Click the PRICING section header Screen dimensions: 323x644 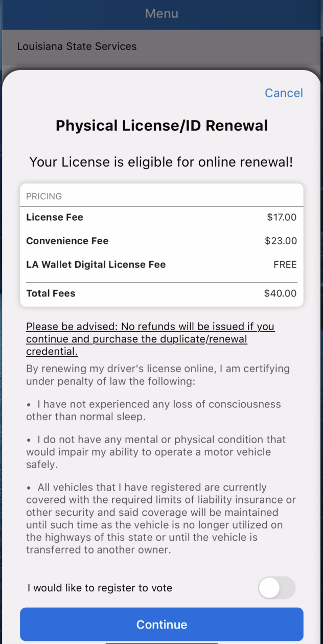44,196
